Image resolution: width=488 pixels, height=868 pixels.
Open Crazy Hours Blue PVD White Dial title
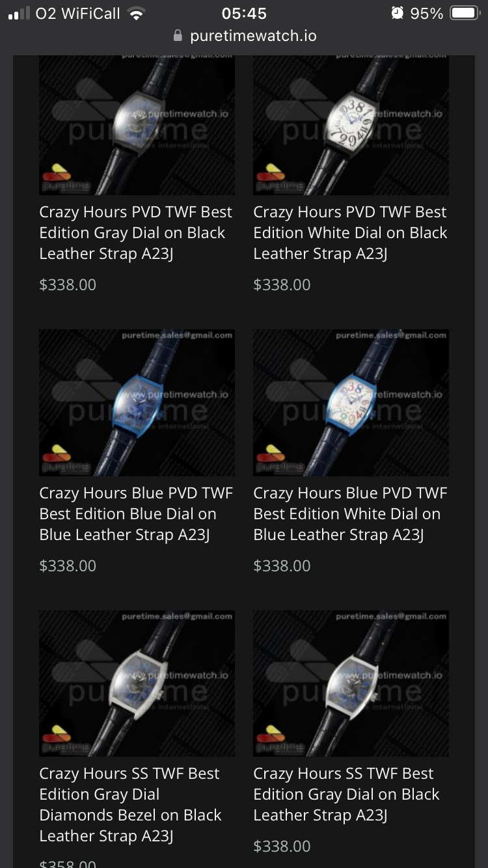tap(350, 514)
